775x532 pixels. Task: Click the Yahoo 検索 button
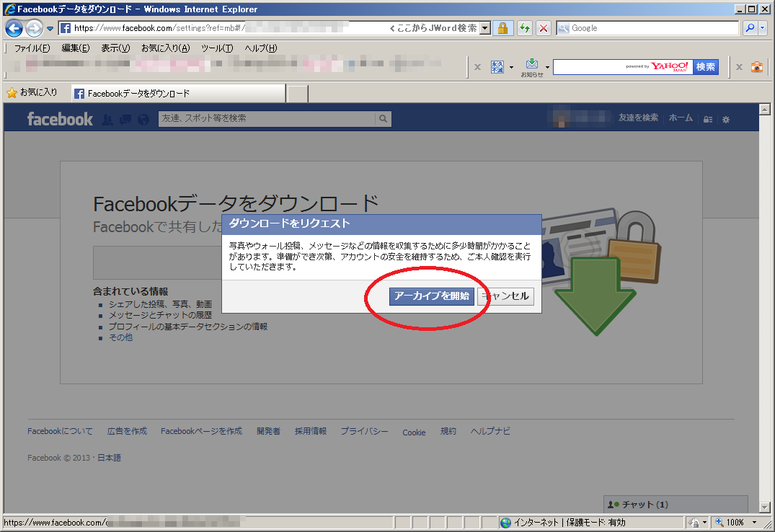[705, 67]
